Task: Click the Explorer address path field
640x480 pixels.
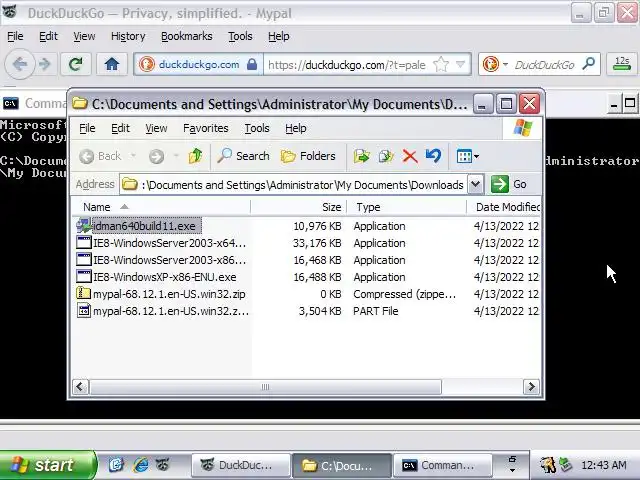Action: [294, 184]
